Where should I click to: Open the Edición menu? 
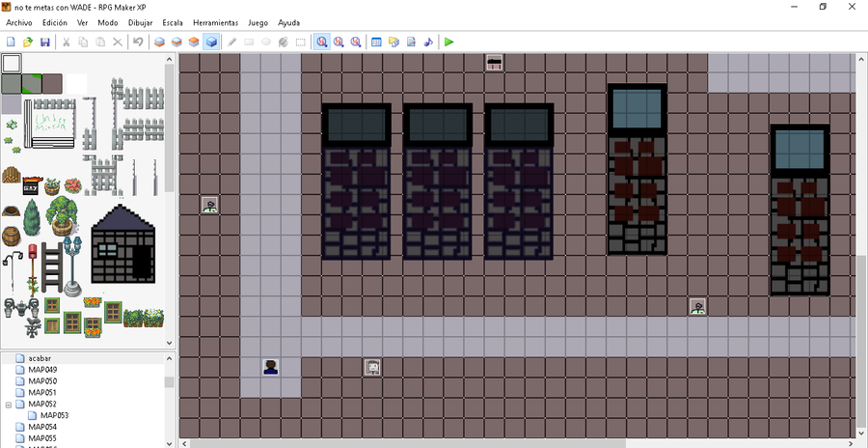pos(55,23)
